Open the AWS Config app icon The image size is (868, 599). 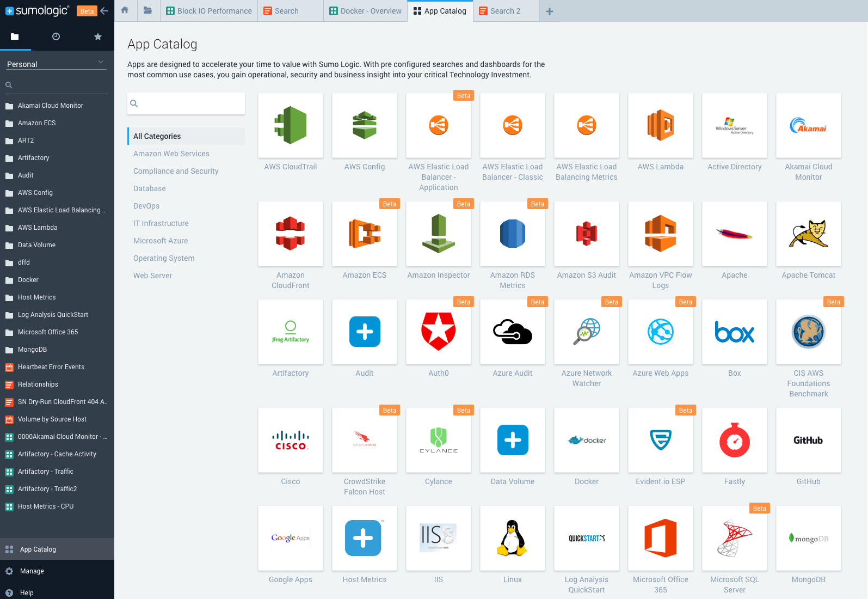(365, 125)
